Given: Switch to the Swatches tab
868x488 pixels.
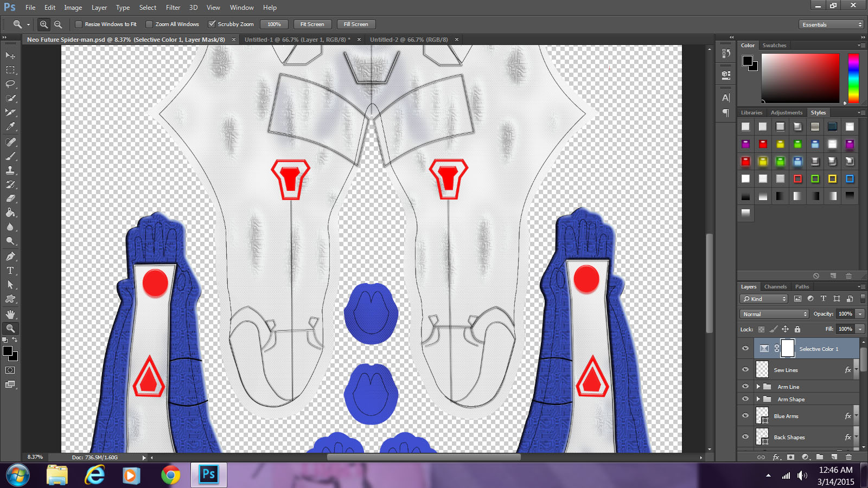Looking at the screenshot, I should pyautogui.click(x=774, y=46).
